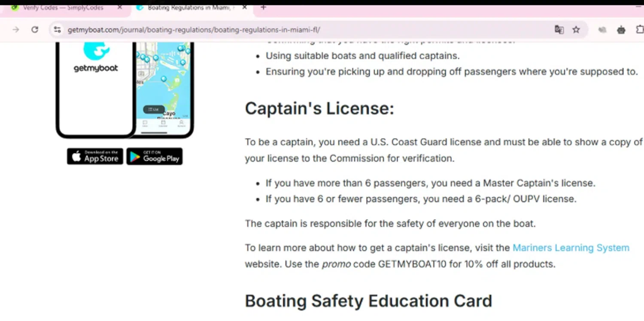
Task: Click the getmyboat logo on phone mockup
Action: pyautogui.click(x=96, y=57)
